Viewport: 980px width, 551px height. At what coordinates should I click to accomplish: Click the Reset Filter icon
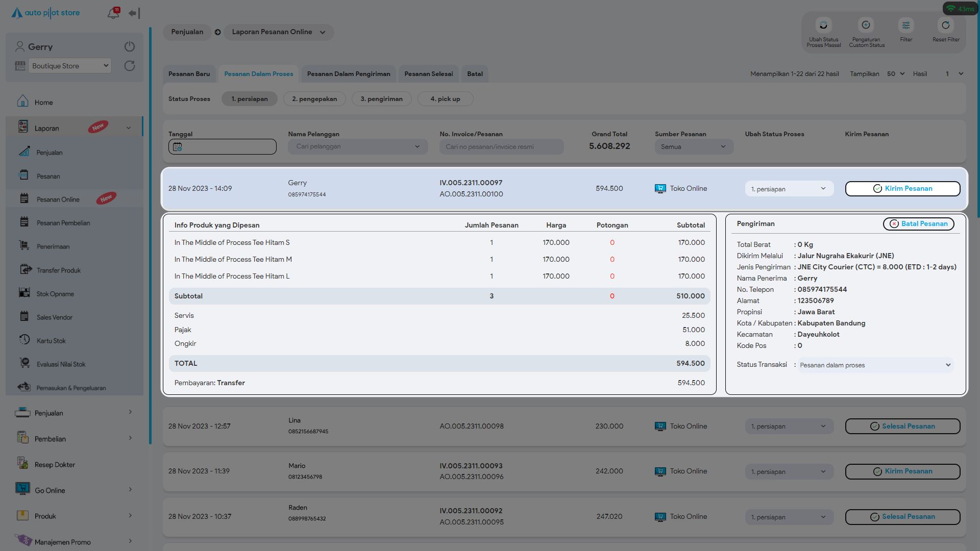pyautogui.click(x=946, y=26)
